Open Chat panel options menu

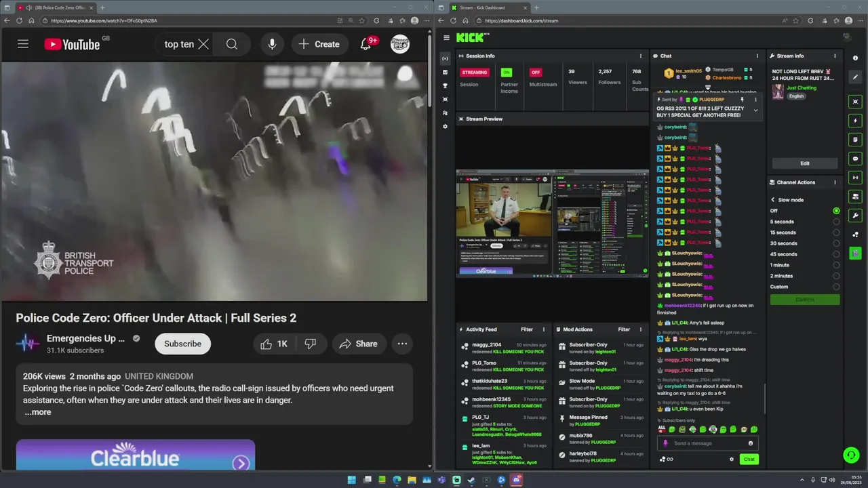pyautogui.click(x=757, y=56)
